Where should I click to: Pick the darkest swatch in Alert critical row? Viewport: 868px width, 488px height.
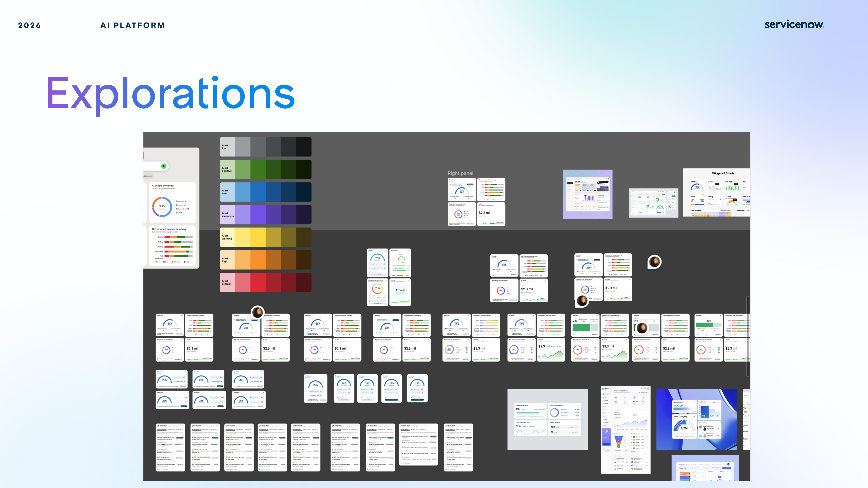tap(304, 282)
